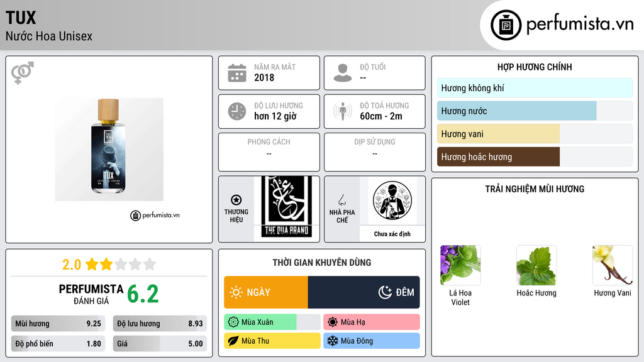Click the TUX title heading

coord(21,18)
